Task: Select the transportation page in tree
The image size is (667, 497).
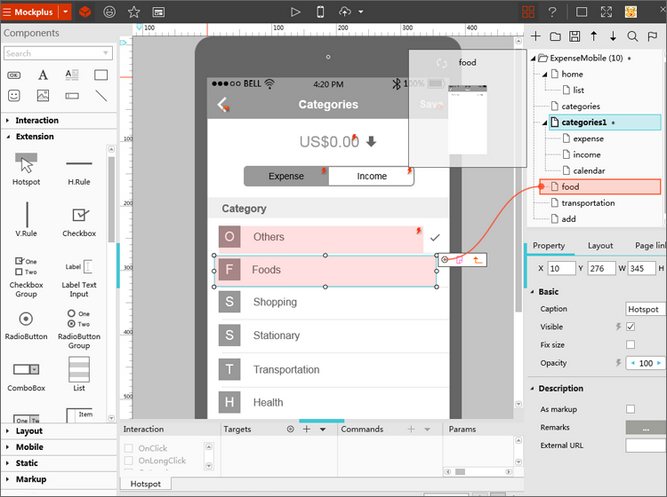Action: pyautogui.click(x=587, y=203)
